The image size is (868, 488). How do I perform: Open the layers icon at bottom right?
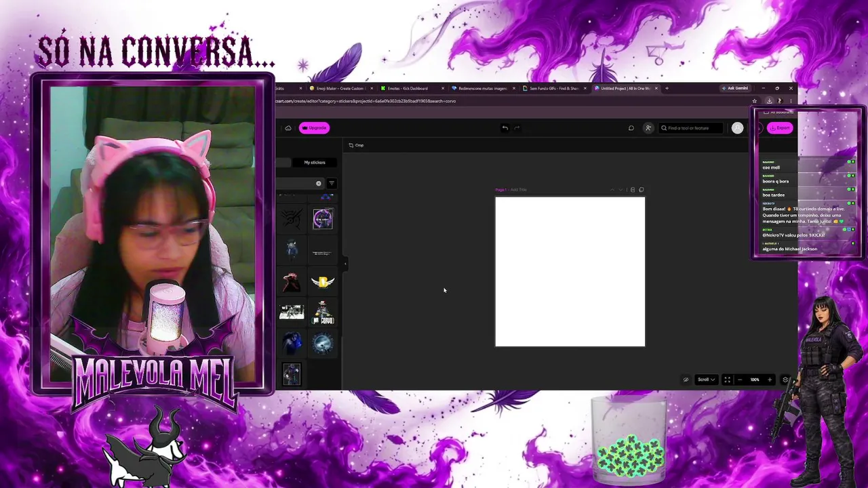pos(785,380)
